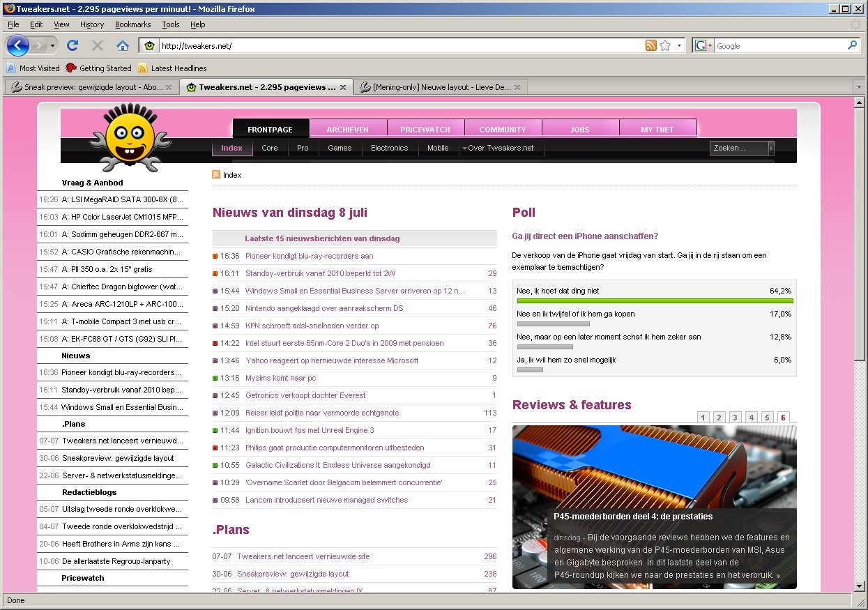This screenshot has height=610, width=868.
Task: Open the Games subsection
Action: (x=340, y=148)
